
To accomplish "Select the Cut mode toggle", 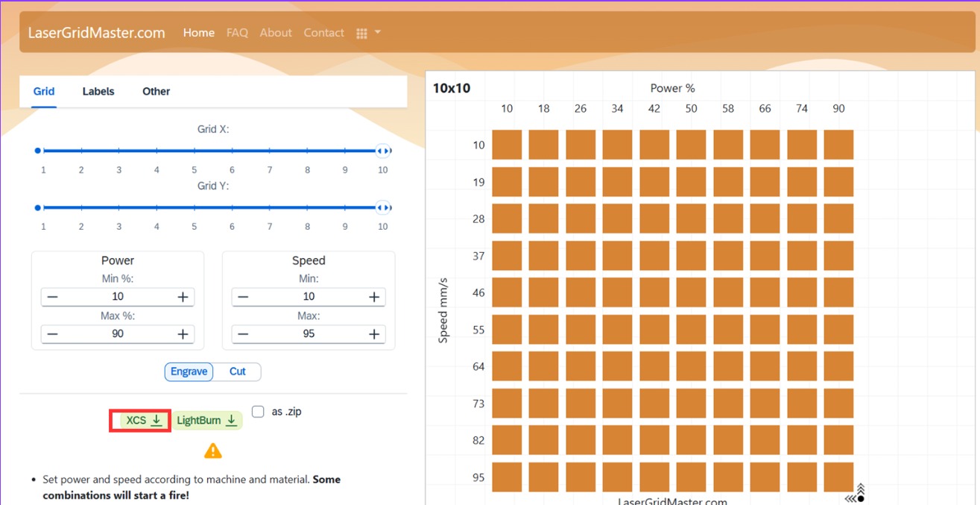I will pyautogui.click(x=238, y=371).
